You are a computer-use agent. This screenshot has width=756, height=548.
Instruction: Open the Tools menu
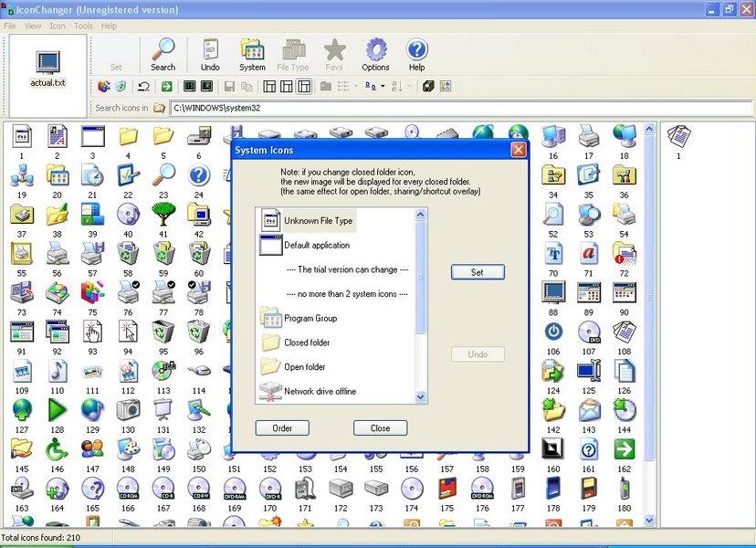click(x=83, y=26)
